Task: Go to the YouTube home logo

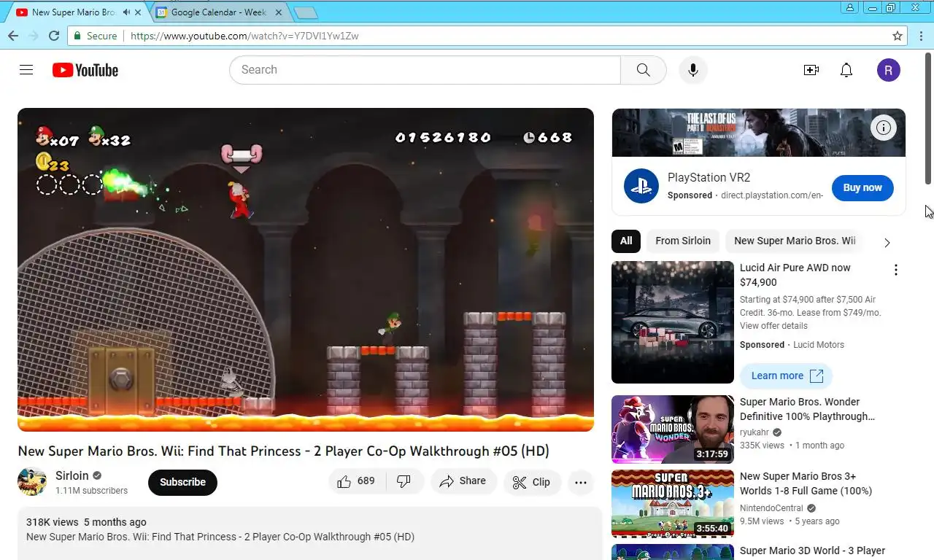Action: click(85, 70)
